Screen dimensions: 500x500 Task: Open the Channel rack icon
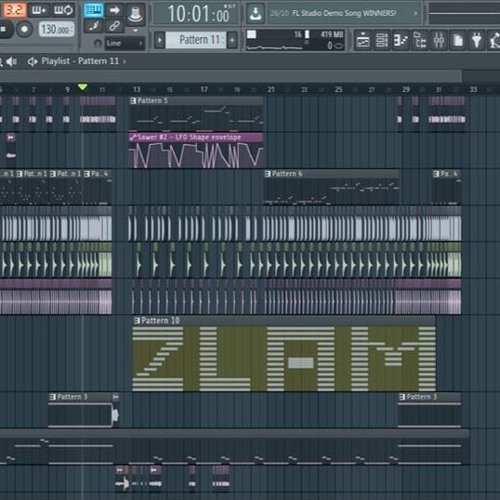382,40
